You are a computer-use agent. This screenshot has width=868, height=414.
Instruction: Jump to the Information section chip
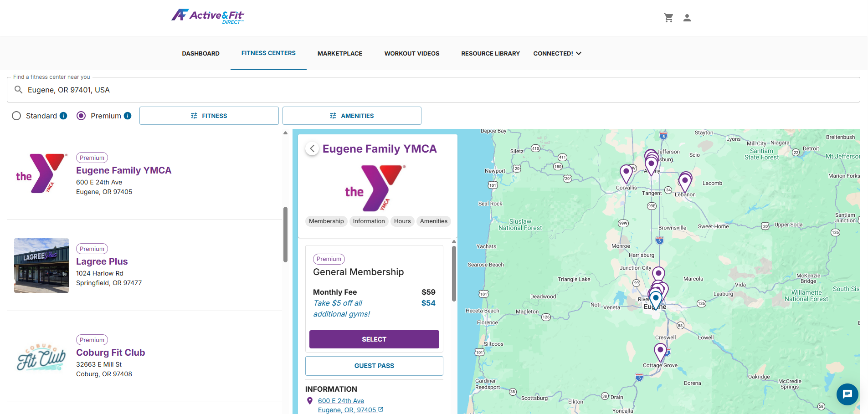pyautogui.click(x=369, y=221)
